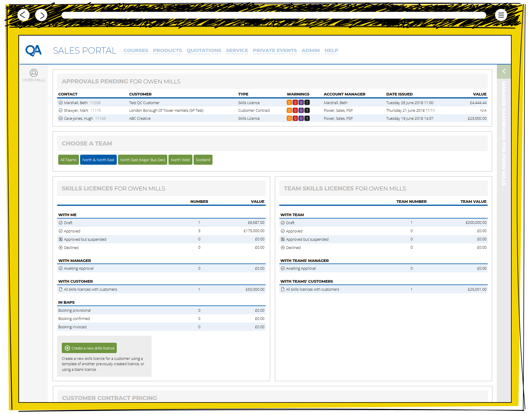Image resolution: width=532 pixels, height=414 pixels.
Task: Click the declined cross icon under With Me
Action: [61, 248]
